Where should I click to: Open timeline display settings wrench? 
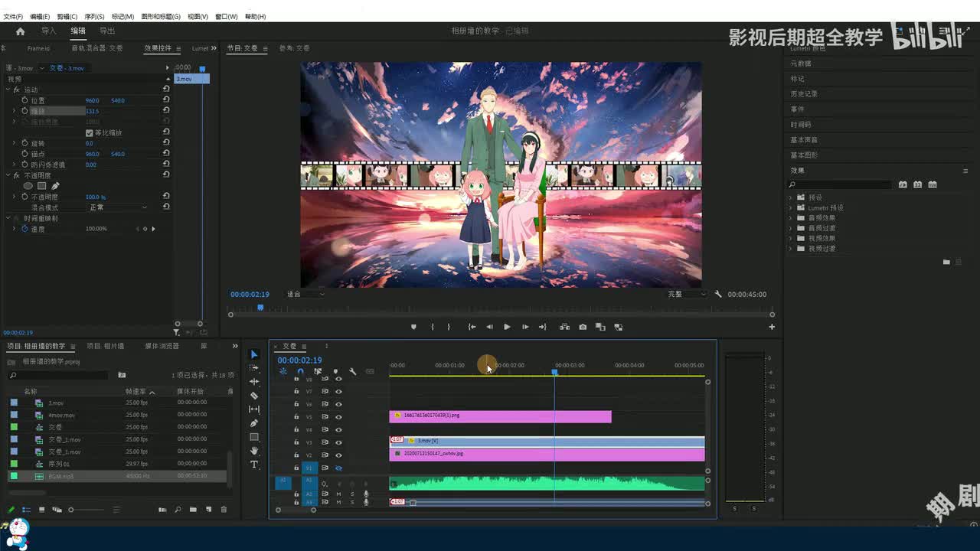[x=352, y=372]
